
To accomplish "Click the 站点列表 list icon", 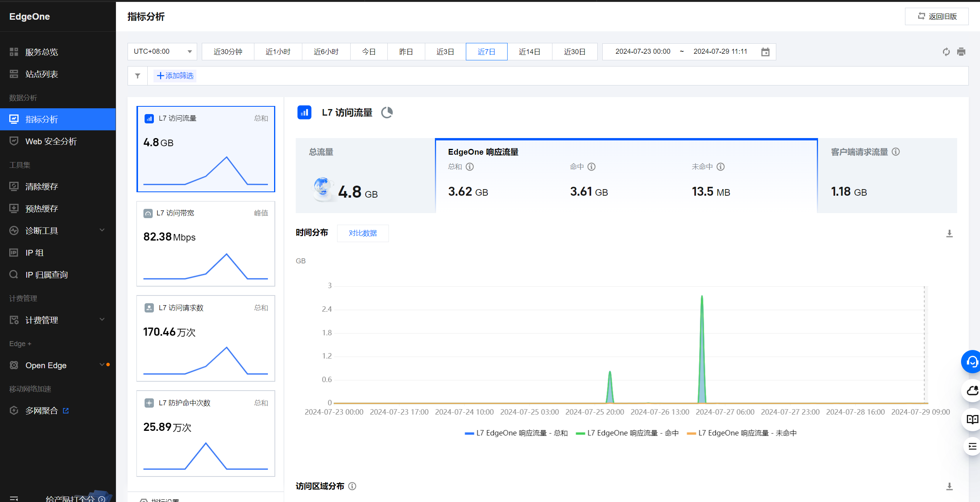I will 14,74.
